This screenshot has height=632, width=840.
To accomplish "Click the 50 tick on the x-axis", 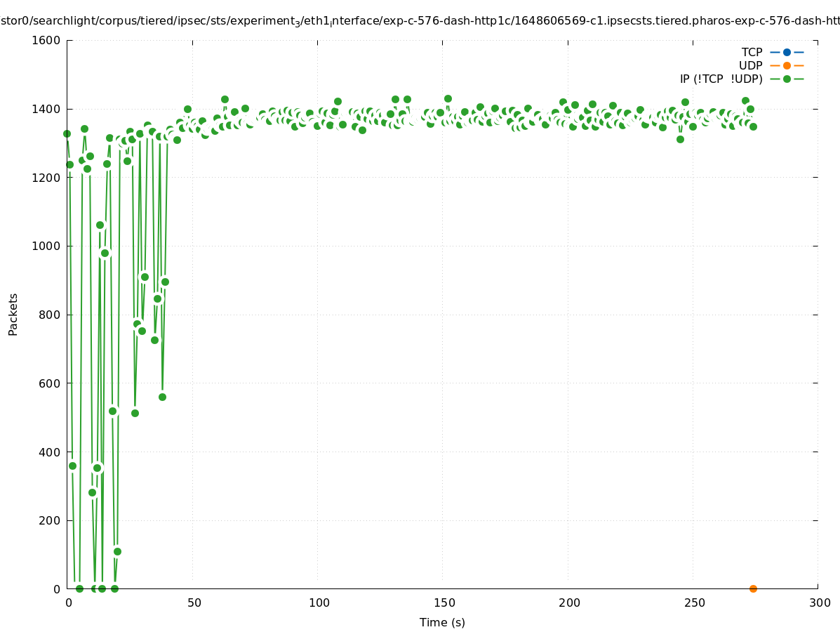I will (194, 603).
